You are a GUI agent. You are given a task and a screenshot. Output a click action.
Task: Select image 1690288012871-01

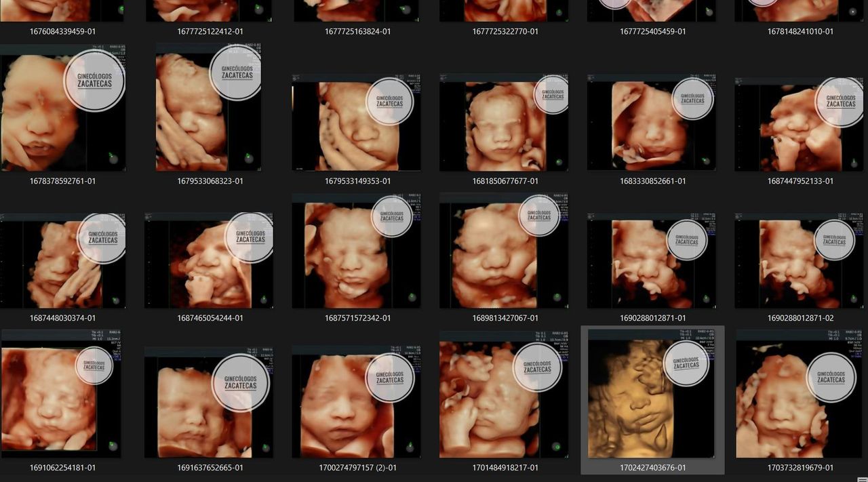(651, 261)
